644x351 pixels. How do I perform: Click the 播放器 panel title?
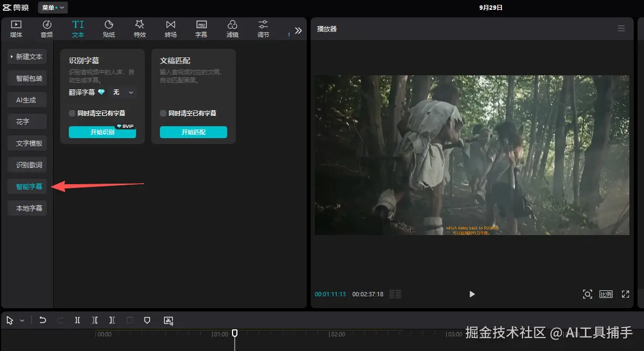tap(327, 29)
